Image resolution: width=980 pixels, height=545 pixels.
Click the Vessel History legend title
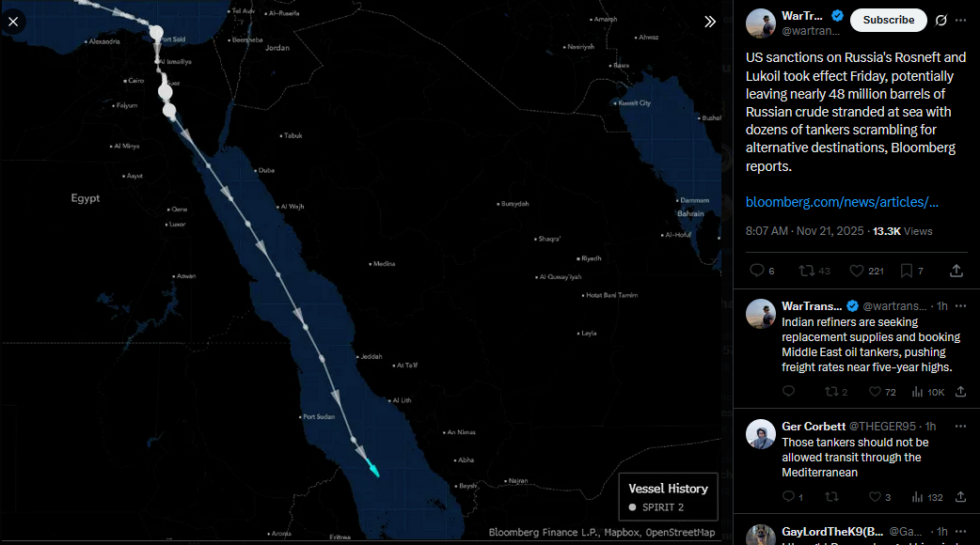click(x=668, y=489)
